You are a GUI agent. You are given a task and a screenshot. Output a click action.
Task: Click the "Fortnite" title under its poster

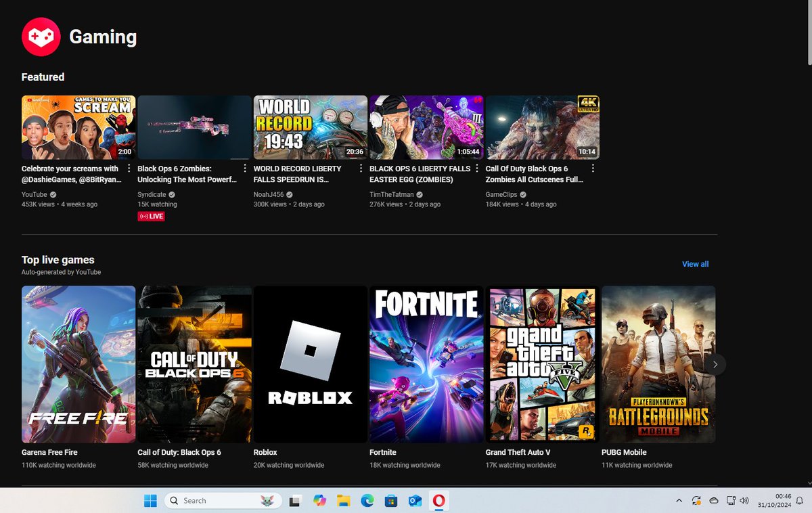(x=383, y=452)
